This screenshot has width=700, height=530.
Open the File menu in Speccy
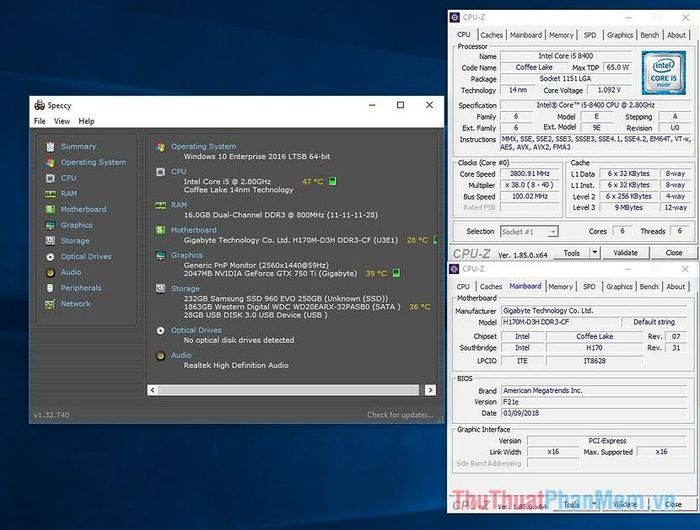(40, 121)
